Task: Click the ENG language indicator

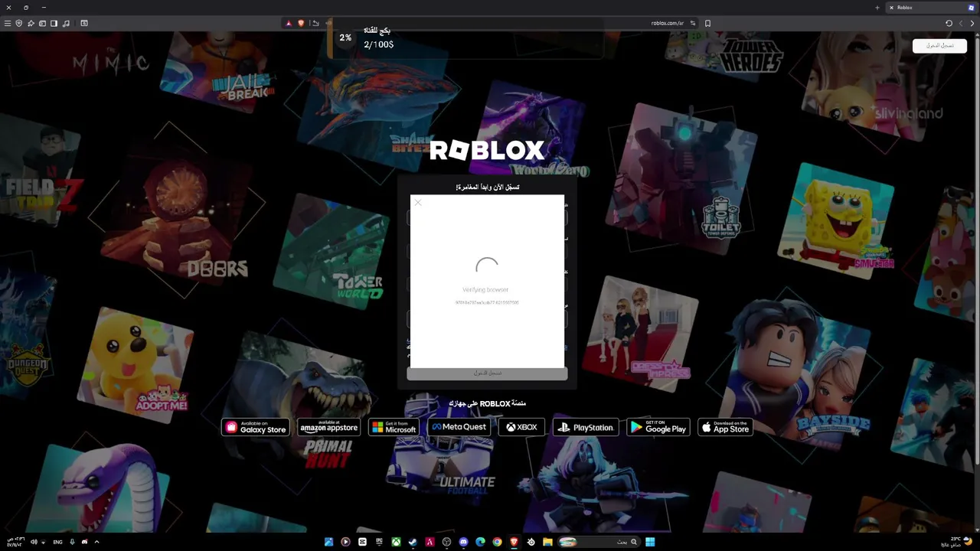Action: point(57,542)
